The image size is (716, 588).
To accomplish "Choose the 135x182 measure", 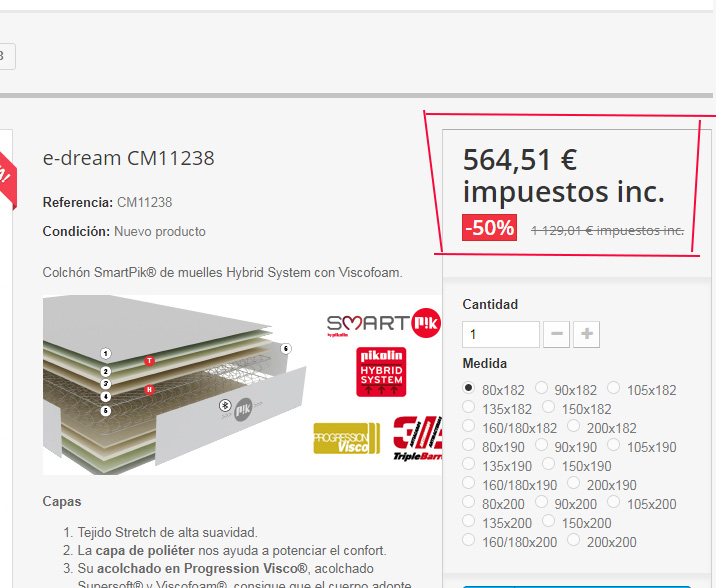I will tap(469, 406).
